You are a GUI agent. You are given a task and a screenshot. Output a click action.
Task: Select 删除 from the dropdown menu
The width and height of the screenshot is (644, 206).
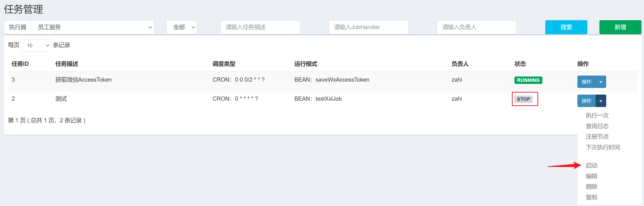592,186
